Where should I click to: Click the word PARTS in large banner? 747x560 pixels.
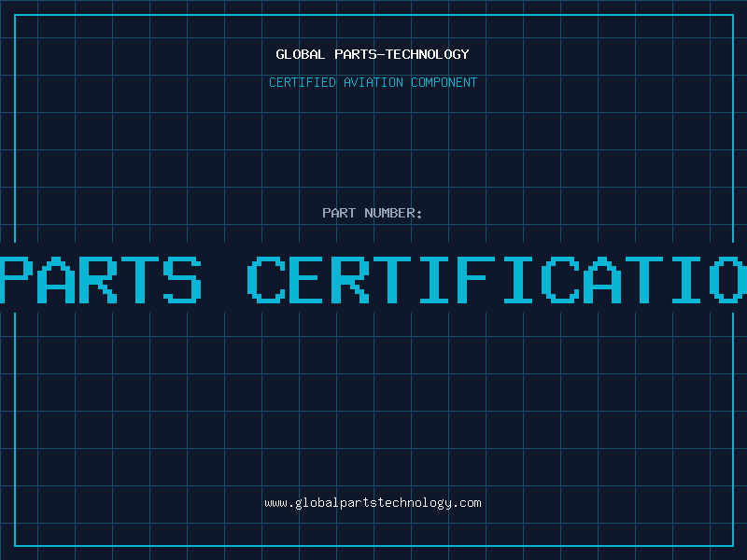(x=103, y=278)
